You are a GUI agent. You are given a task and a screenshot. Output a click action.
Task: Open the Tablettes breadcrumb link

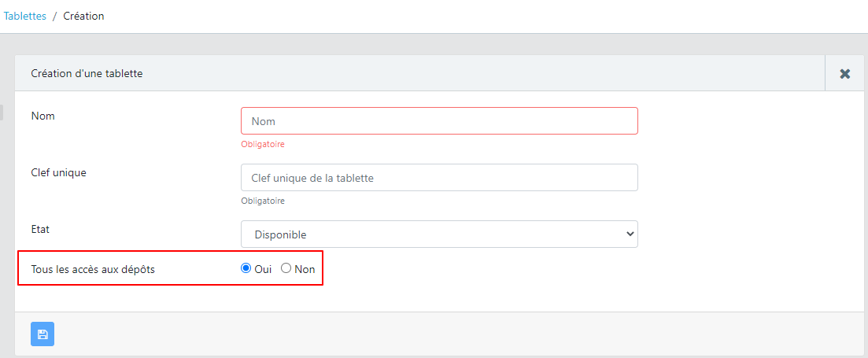[25, 16]
